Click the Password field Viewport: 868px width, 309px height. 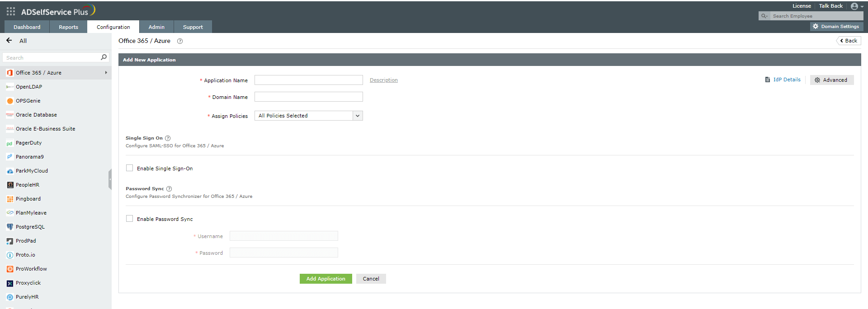pyautogui.click(x=283, y=253)
